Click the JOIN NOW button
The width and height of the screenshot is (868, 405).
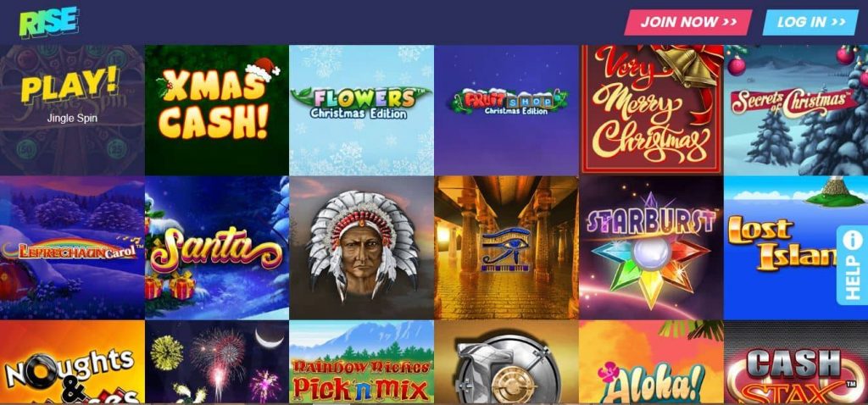tap(688, 22)
